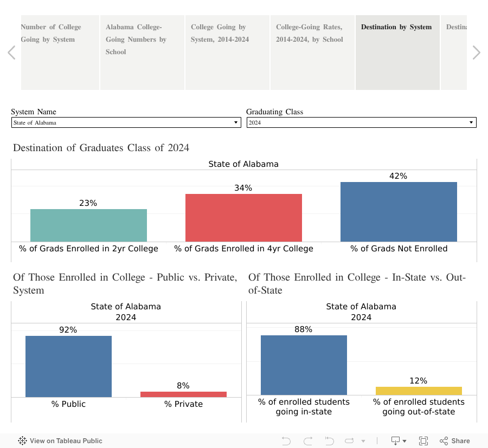Viewport: 488px width, 448px height.
Task: Click the right arrow to scroll tabs
Action: click(x=476, y=52)
